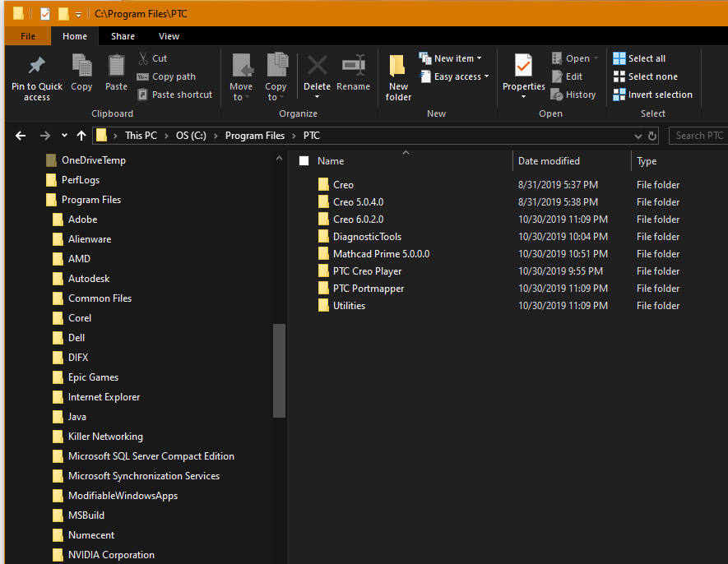Viewport: 728px width, 564px height.
Task: Click Invert selection button
Action: coord(652,95)
